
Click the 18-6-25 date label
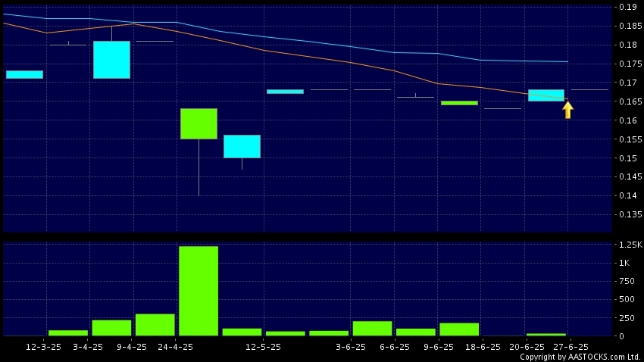coord(483,347)
